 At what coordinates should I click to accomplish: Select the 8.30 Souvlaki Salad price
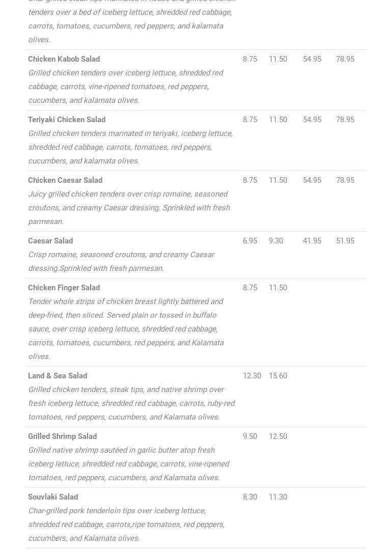pyautogui.click(x=250, y=497)
